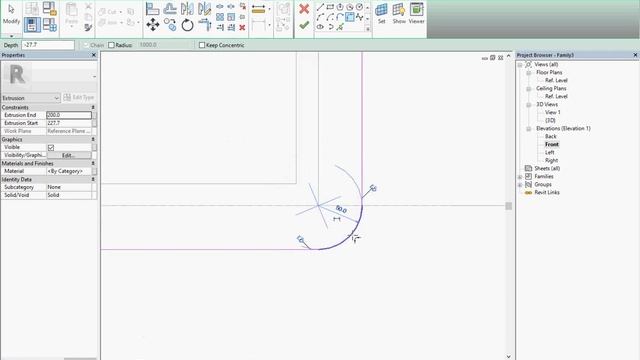Click the Match Type Properties paintbrush icon

[x=88, y=27]
